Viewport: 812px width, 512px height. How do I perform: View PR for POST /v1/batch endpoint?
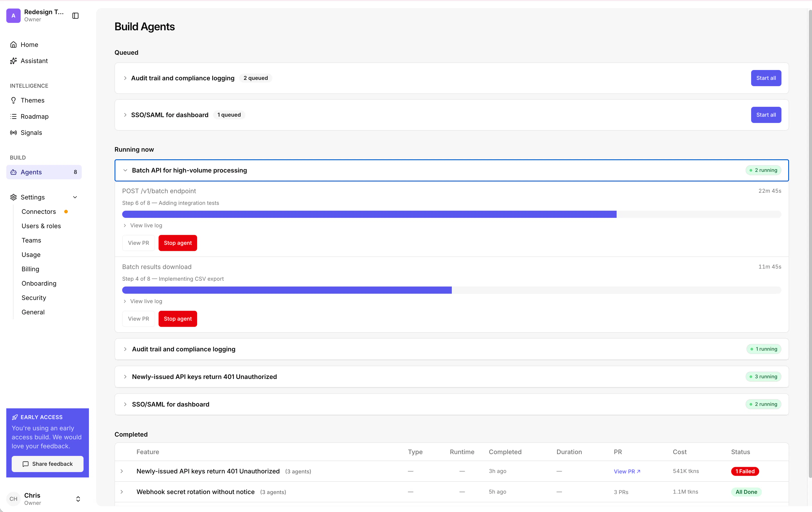click(x=139, y=243)
